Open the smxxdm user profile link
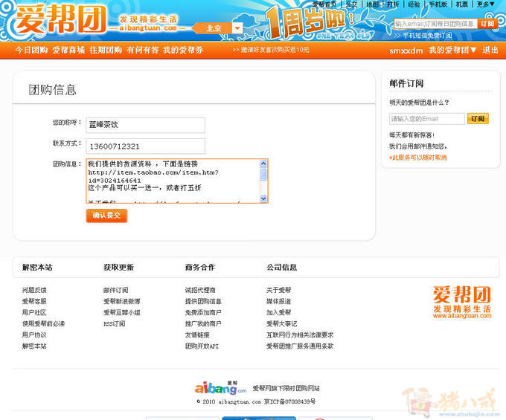 (x=406, y=51)
